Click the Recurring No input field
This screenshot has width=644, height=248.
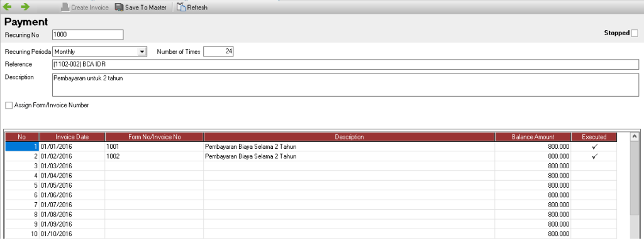tap(88, 35)
